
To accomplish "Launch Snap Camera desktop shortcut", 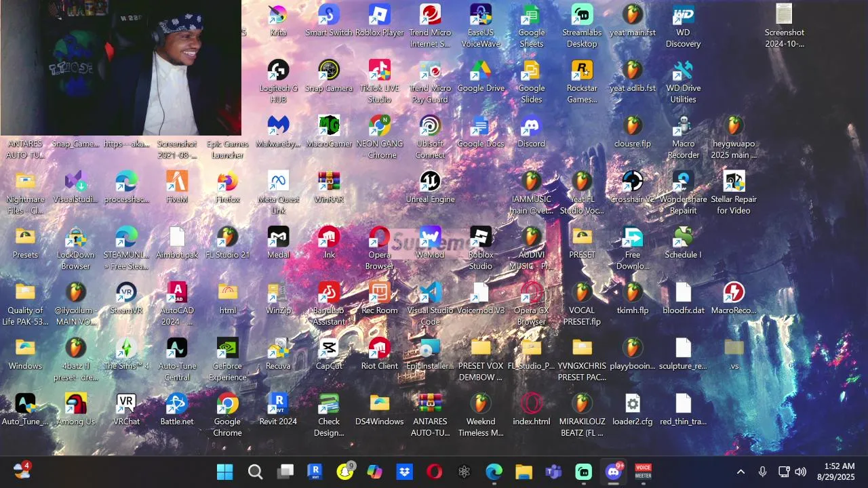I will point(329,76).
